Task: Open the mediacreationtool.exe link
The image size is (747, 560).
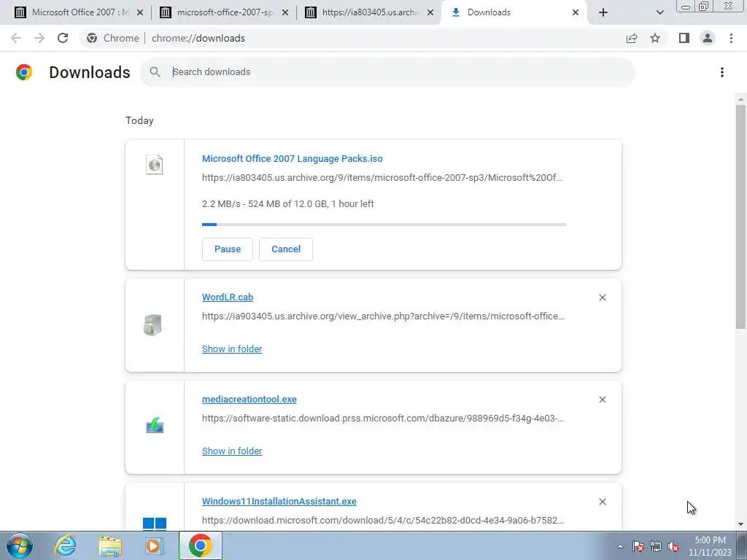Action: 249,400
